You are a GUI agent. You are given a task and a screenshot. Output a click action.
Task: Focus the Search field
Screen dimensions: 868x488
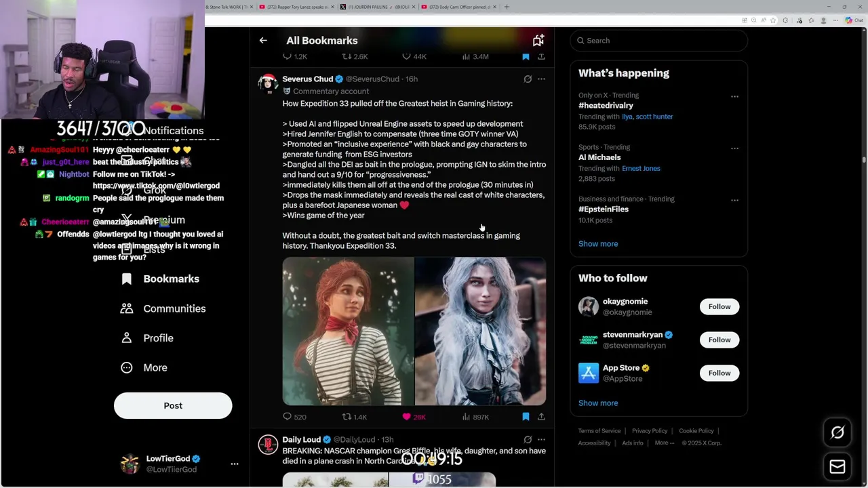pos(658,41)
